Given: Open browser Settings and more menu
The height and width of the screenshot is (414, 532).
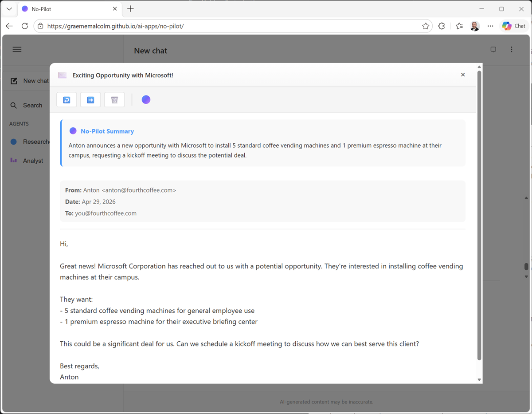Looking at the screenshot, I should (490, 26).
